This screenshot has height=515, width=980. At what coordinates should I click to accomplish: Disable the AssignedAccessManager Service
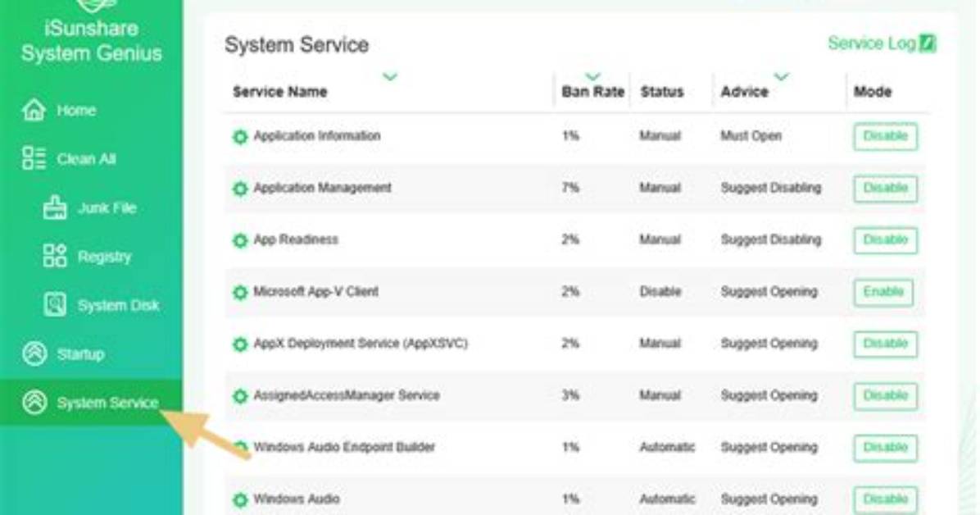click(x=885, y=396)
